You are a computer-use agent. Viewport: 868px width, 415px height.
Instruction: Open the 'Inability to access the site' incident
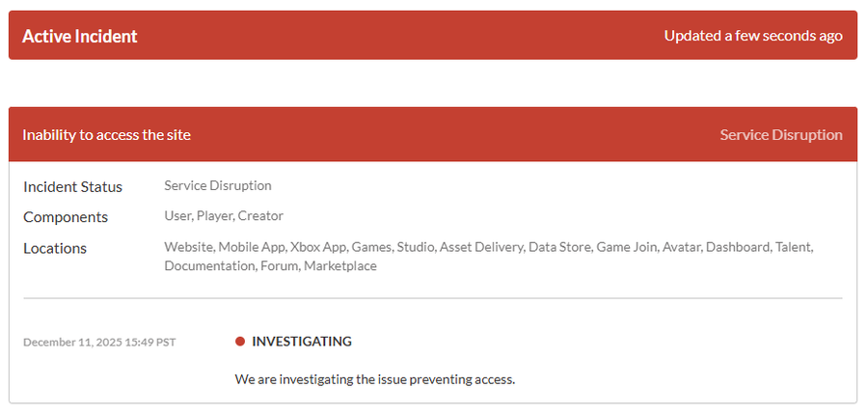click(x=107, y=134)
